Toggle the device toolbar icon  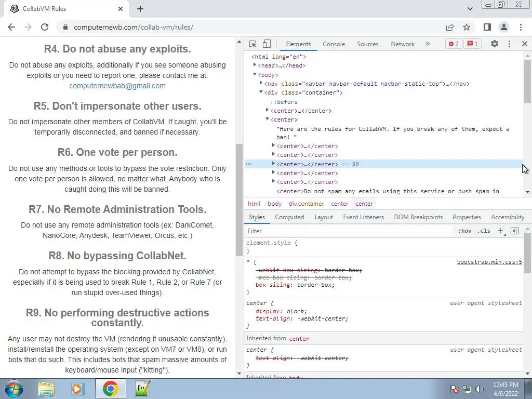tap(267, 44)
